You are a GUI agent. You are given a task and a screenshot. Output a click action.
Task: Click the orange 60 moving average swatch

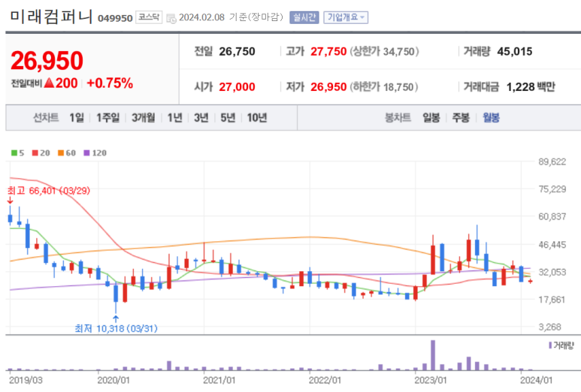[x=61, y=153]
